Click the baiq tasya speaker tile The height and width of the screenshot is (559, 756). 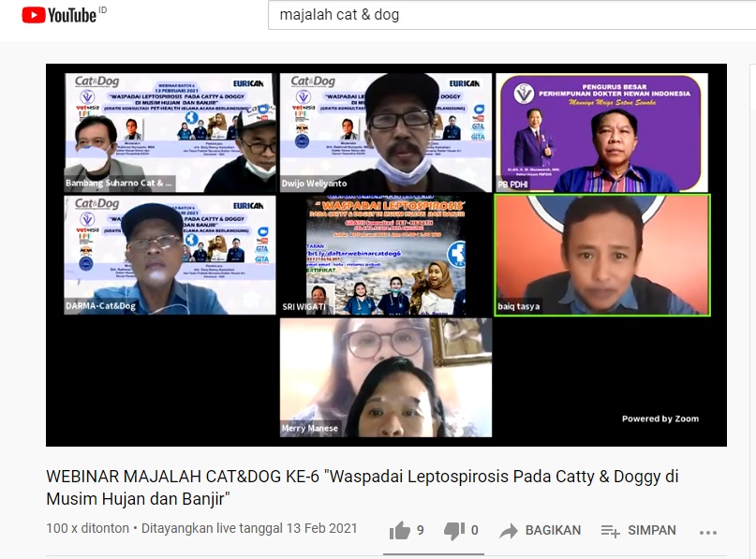point(602,256)
